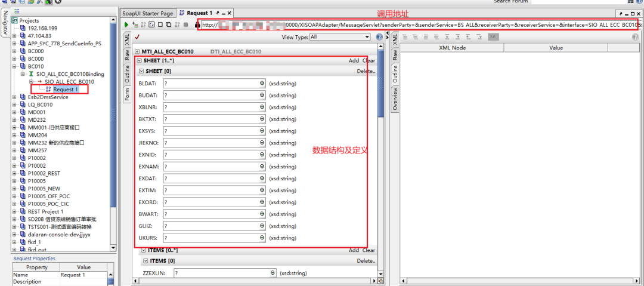Viewport: 644px width, 286px height.
Task: Expand the 47.104.83 project node
Action: point(14,36)
